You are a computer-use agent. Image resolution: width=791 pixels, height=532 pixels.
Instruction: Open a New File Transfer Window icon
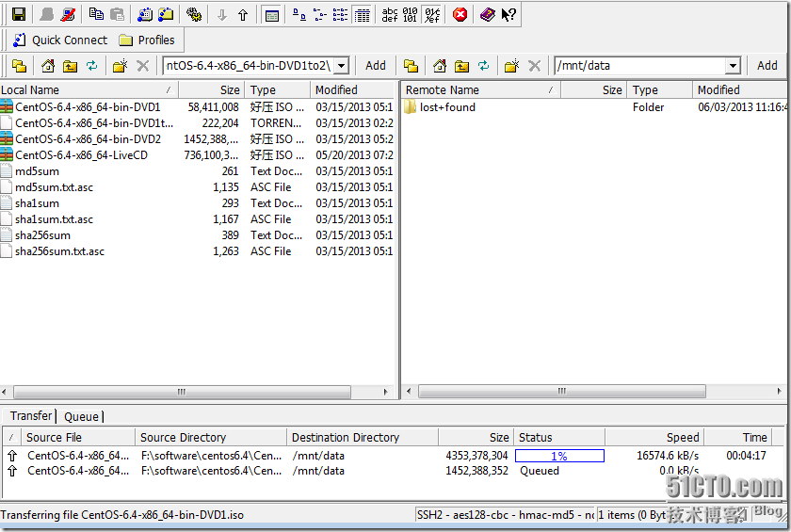tap(166, 15)
